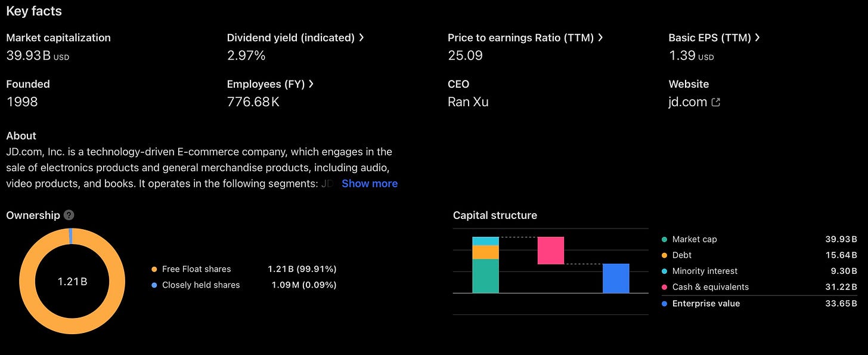Click the orange Free Float shares legend dot
This screenshot has width=868, height=355.
[155, 269]
